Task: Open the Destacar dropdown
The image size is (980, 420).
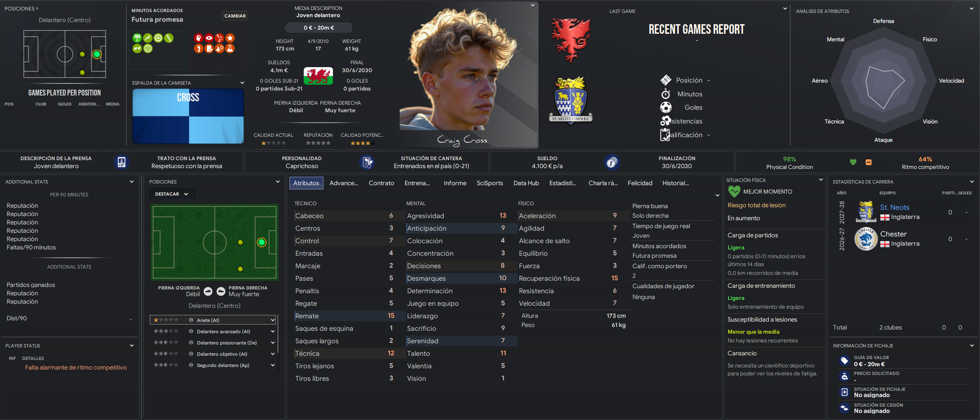Action: point(172,194)
